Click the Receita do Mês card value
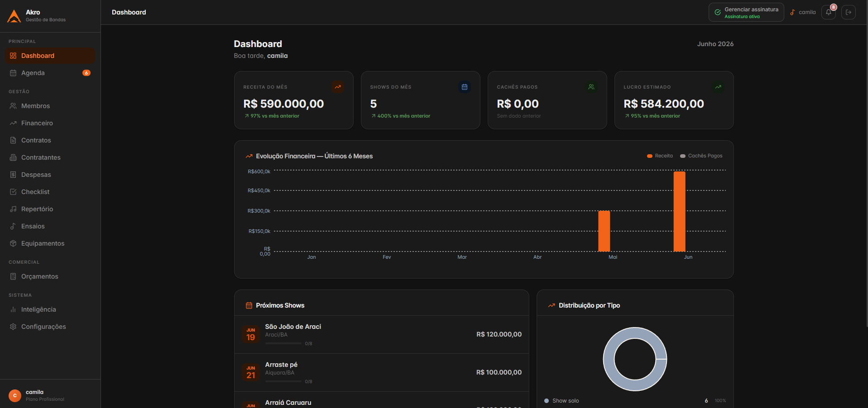This screenshot has width=868, height=408. pos(283,104)
